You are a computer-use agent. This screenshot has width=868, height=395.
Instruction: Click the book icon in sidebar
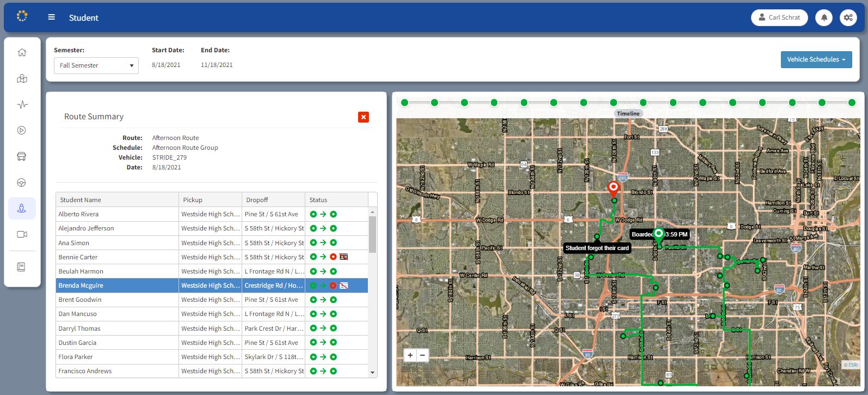point(22,267)
